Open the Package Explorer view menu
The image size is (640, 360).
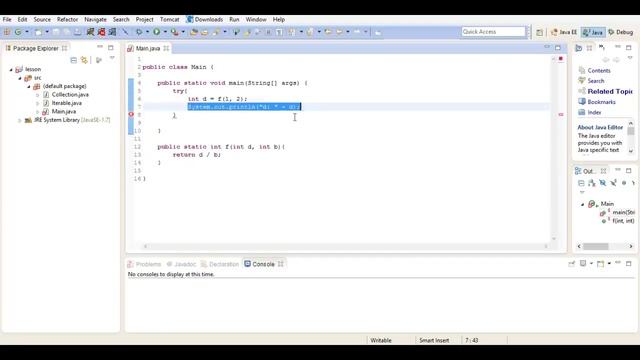click(x=112, y=59)
